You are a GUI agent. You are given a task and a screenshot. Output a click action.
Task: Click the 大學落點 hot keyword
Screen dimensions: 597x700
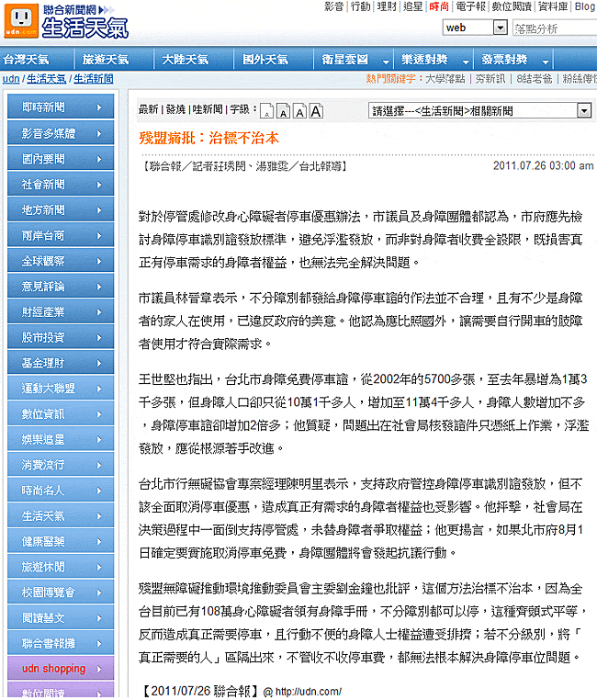[x=445, y=79]
